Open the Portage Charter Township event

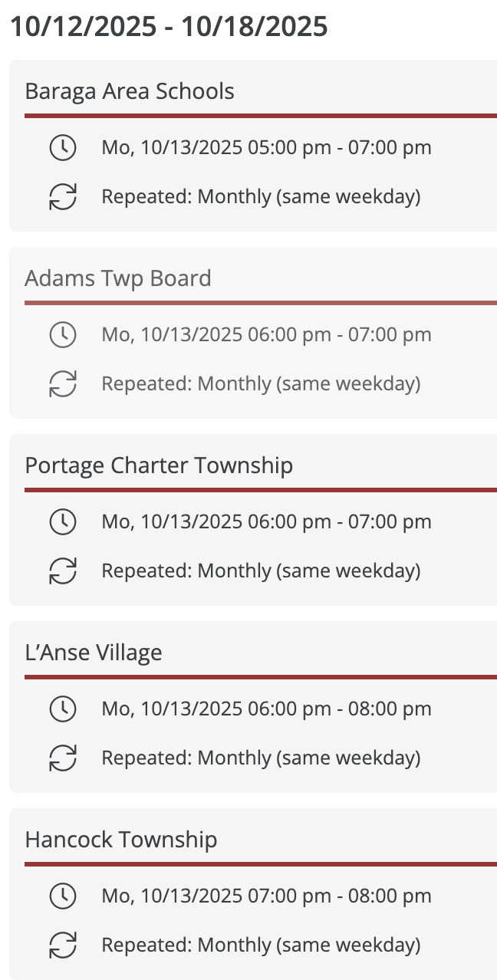159,465
